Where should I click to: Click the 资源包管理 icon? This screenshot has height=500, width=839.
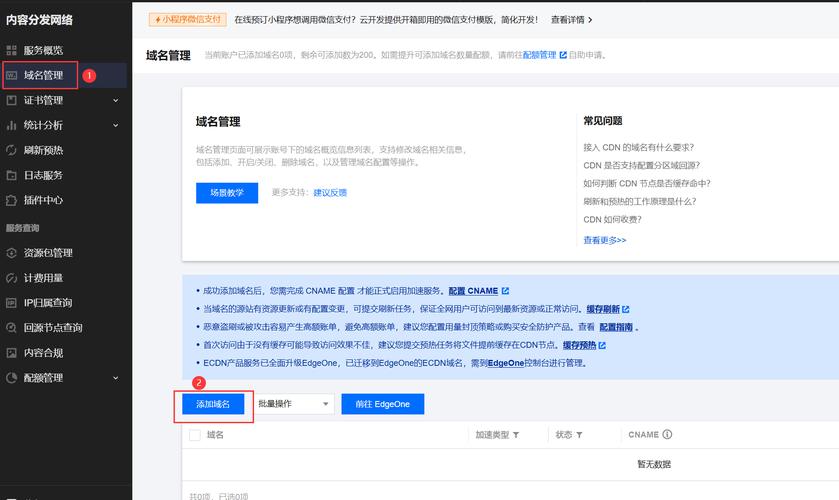(x=11, y=253)
